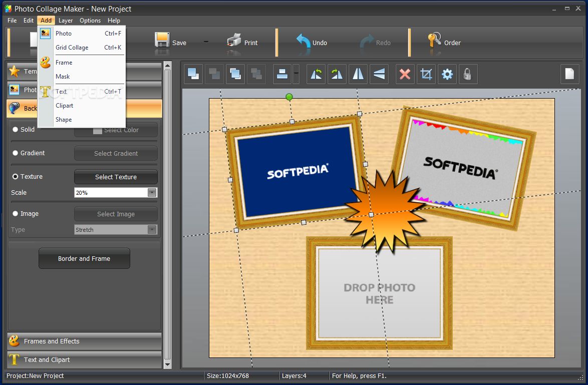Close the open Add menu
This screenshot has height=385, width=588.
(x=46, y=20)
